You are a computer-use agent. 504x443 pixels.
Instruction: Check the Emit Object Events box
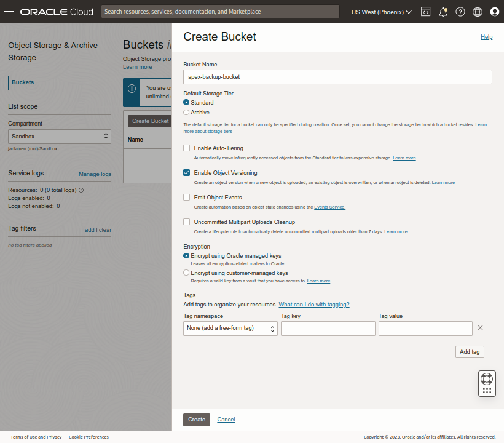186,198
